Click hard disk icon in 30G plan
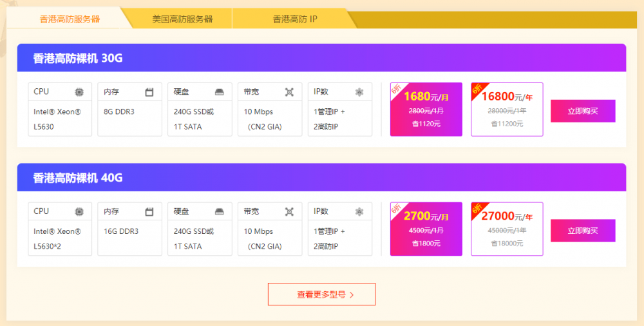The image size is (644, 326). [x=220, y=92]
